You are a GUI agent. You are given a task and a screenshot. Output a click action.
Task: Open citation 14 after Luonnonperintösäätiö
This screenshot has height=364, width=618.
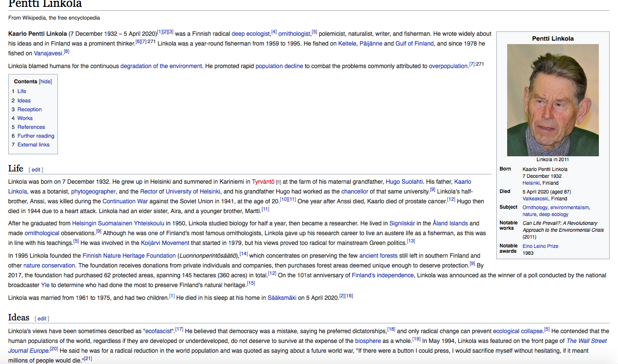[x=244, y=254]
